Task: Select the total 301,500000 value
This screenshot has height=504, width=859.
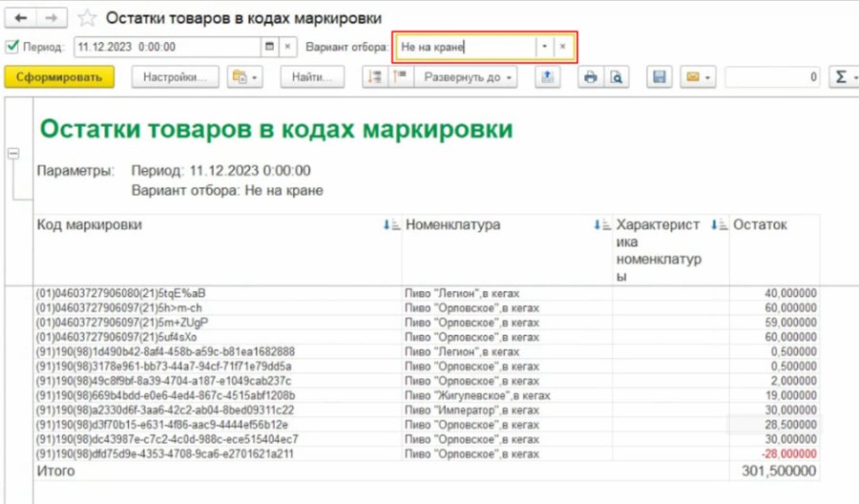Action: pos(779,472)
